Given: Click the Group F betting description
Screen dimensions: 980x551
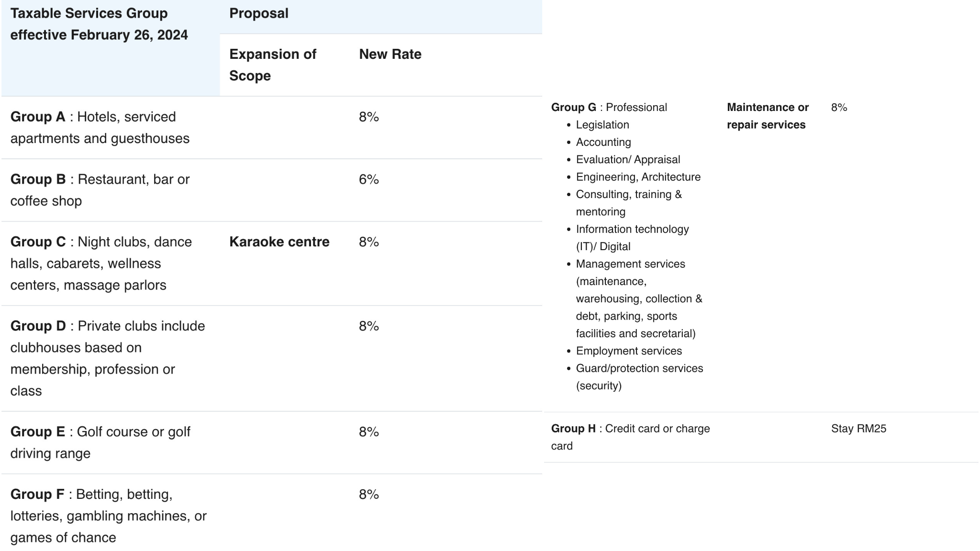Looking at the screenshot, I should tap(108, 515).
